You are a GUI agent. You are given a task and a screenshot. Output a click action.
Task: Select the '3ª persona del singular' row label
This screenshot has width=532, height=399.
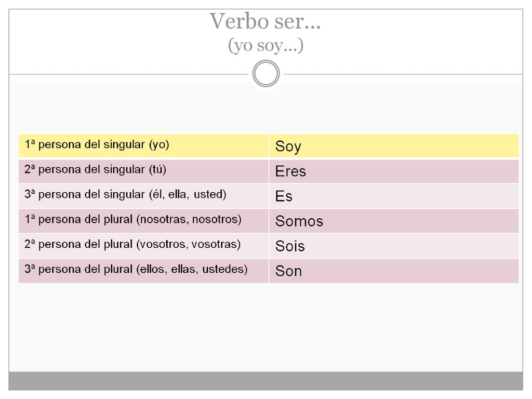point(143,196)
